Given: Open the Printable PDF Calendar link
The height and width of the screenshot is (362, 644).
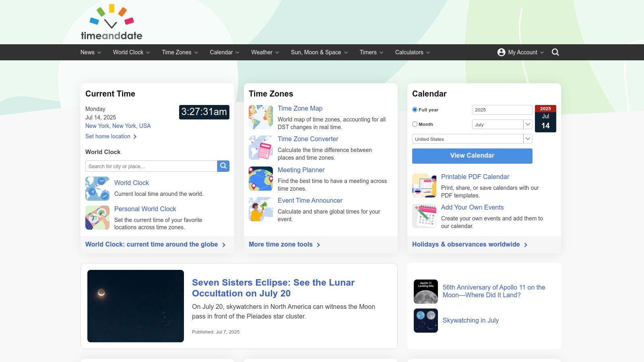Looking at the screenshot, I should pos(475,177).
